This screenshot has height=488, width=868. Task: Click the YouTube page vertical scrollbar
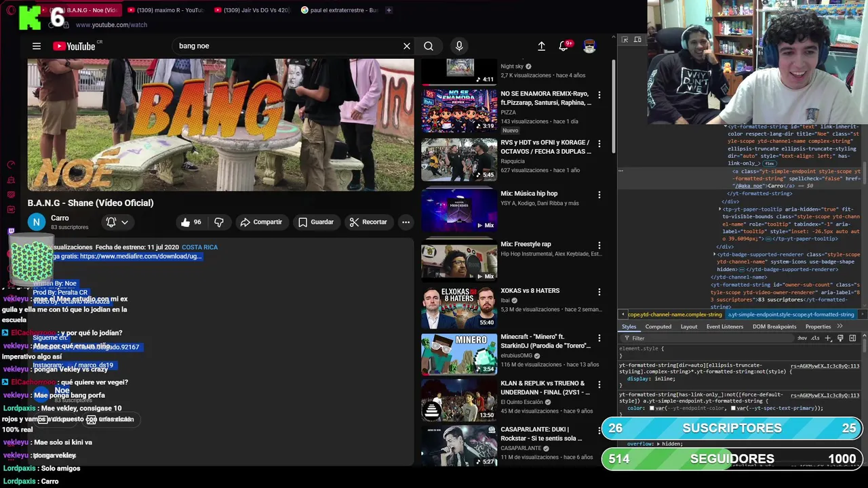pos(614,107)
